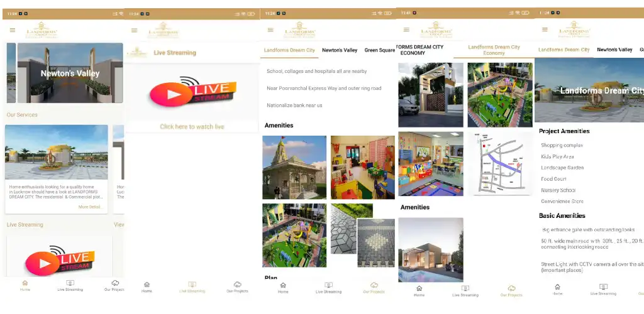The image size is (644, 314).
Task: Open kids playground thumbnail on temple amenities screen
Action: click(x=294, y=235)
